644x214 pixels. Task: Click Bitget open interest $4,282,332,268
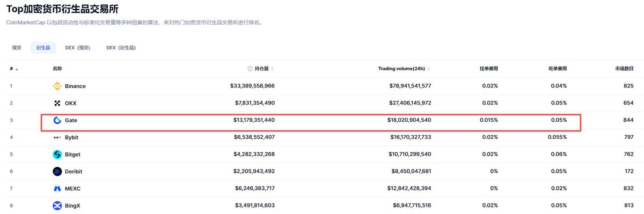pyautogui.click(x=254, y=154)
